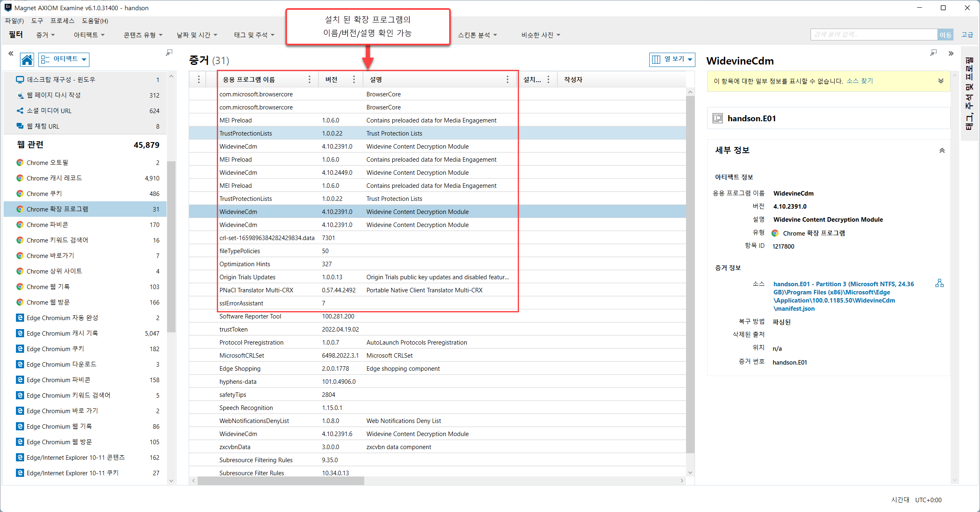Click the evidence list horizontal scrollbar

click(x=281, y=481)
